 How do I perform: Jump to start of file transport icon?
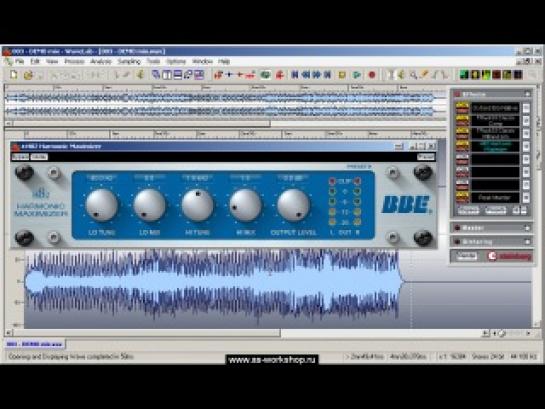point(295,74)
